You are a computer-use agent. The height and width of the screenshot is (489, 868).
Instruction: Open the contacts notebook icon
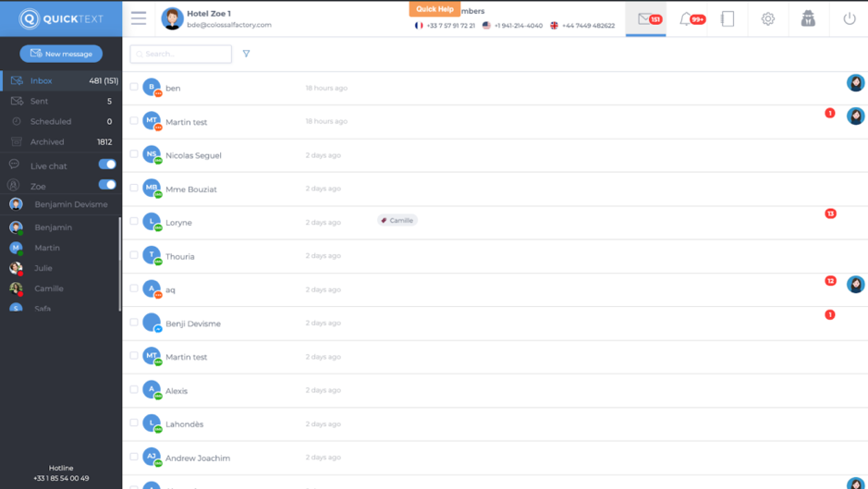pos(727,18)
